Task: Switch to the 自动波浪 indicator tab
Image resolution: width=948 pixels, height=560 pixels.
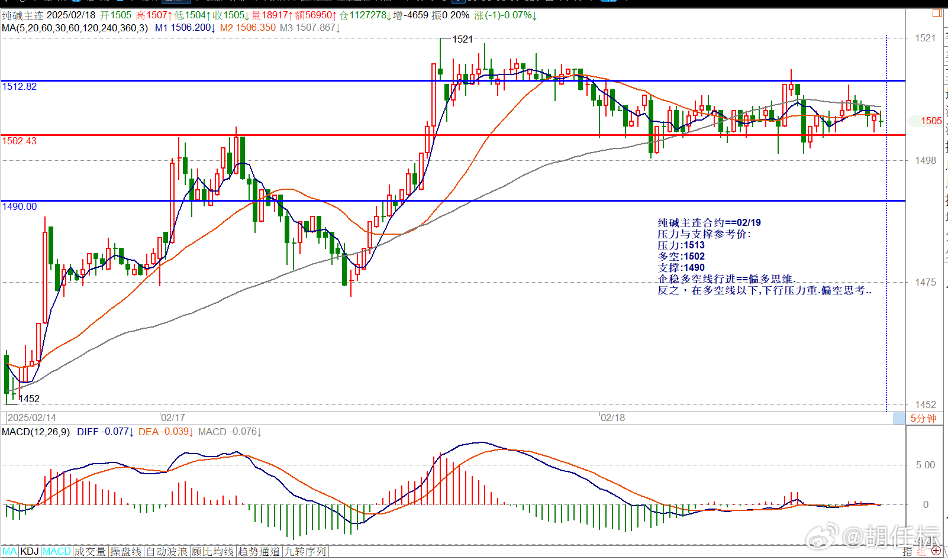Action: click(x=167, y=552)
